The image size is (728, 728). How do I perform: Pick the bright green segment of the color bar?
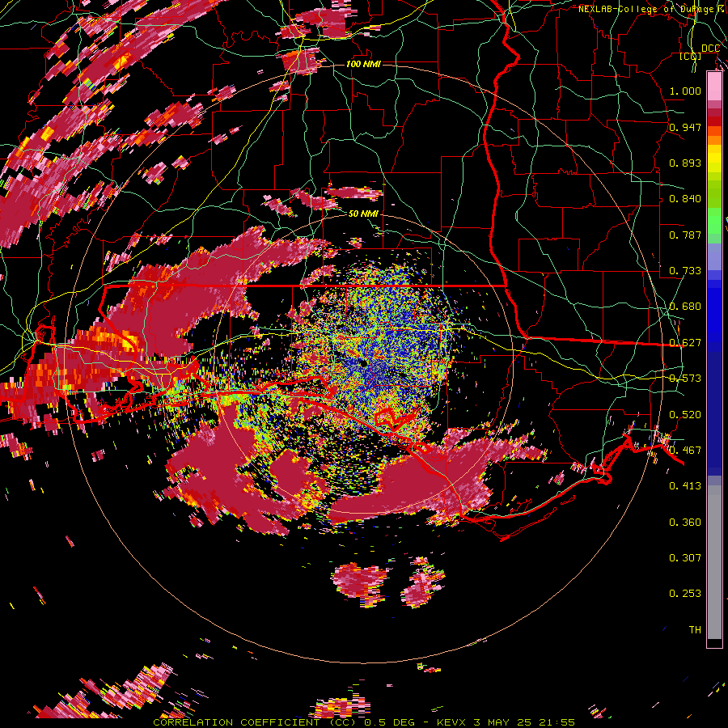(714, 221)
